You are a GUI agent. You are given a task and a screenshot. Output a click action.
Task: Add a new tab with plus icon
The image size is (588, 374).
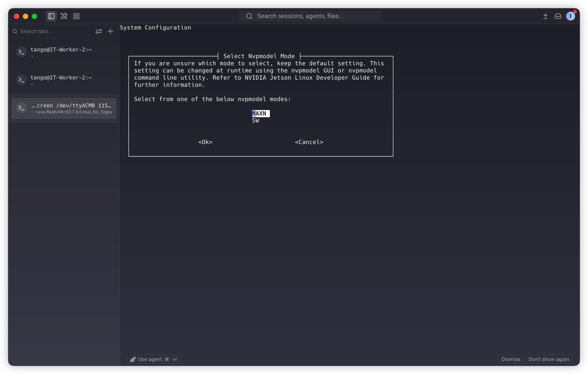click(110, 31)
